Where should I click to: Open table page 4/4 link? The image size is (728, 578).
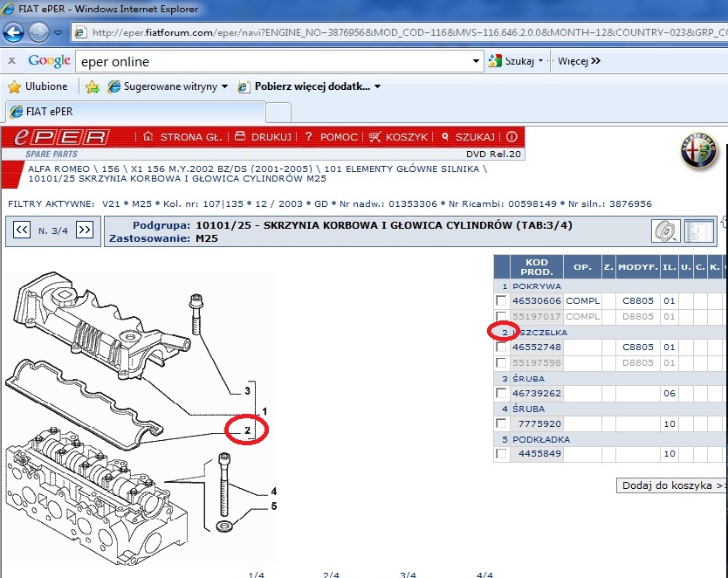[x=484, y=575]
